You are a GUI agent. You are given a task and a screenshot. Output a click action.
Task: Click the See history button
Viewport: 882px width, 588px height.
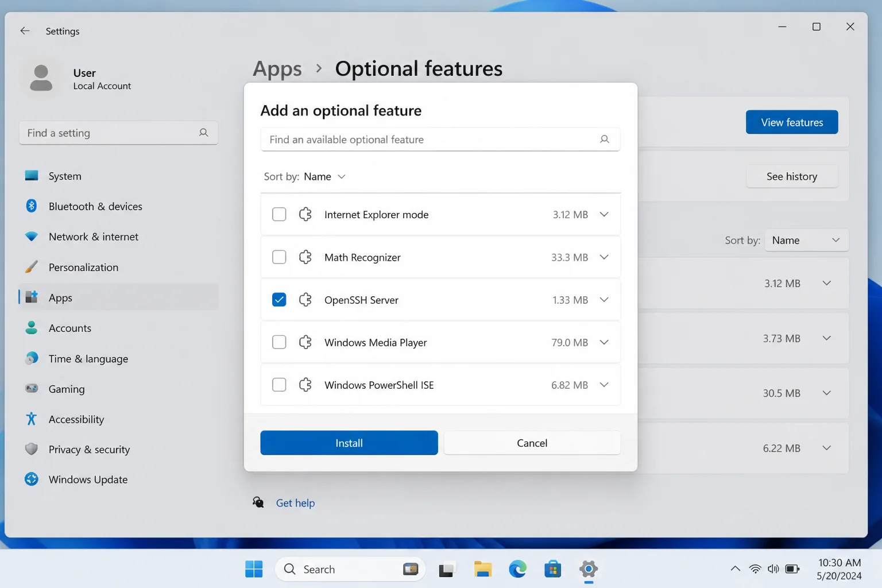[792, 176]
